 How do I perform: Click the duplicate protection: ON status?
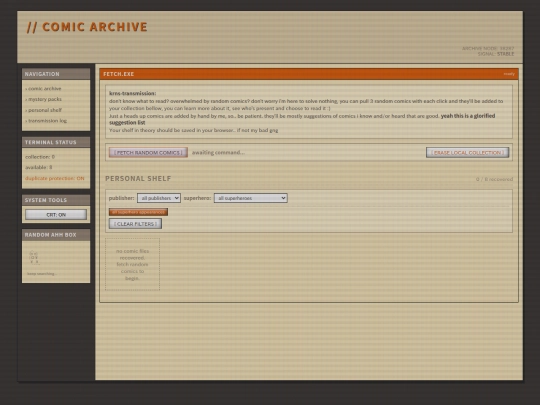(54, 178)
